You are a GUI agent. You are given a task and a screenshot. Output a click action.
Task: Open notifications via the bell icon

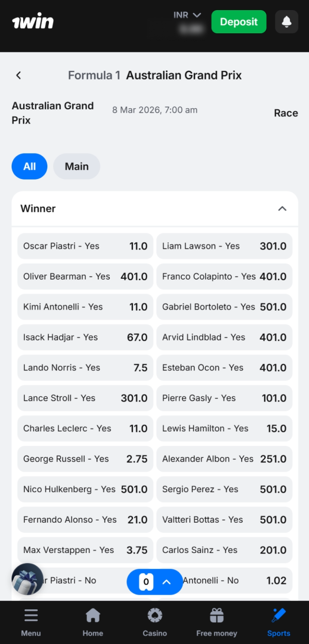point(286,22)
